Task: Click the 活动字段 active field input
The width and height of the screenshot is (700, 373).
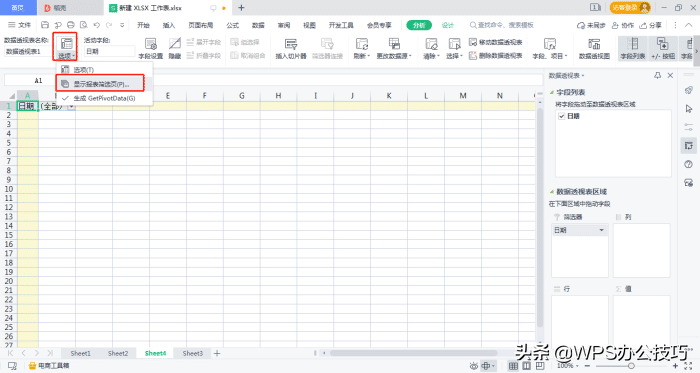Action: point(109,52)
